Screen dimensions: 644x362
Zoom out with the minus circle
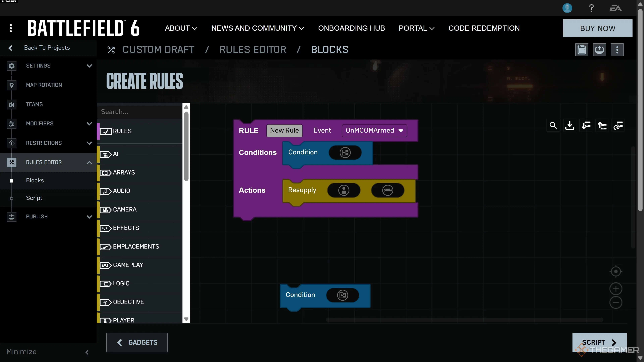[x=616, y=303]
